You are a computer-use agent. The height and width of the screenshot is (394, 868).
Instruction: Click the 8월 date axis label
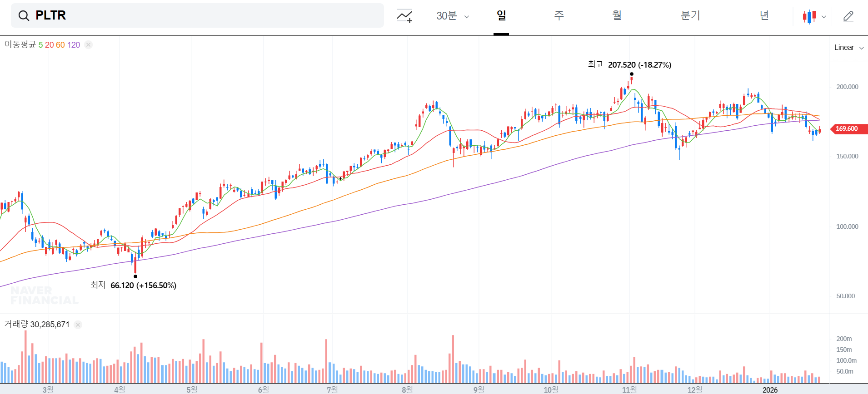pyautogui.click(x=407, y=389)
